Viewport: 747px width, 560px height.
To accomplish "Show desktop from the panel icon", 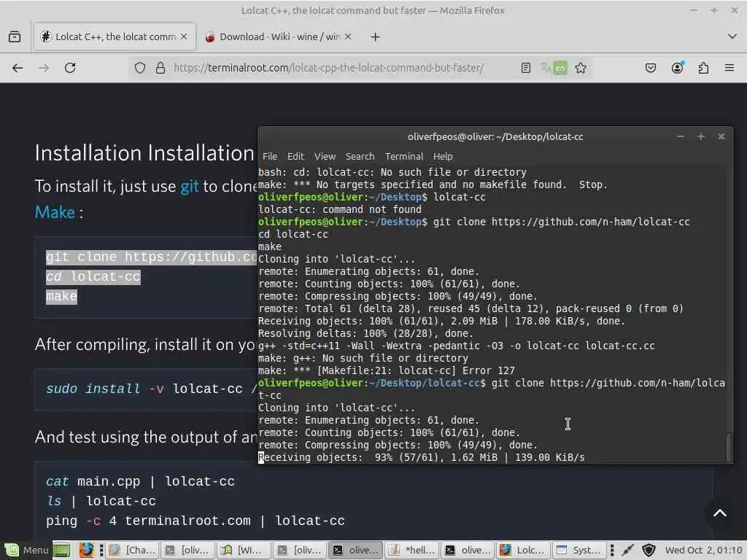I will pos(61,550).
